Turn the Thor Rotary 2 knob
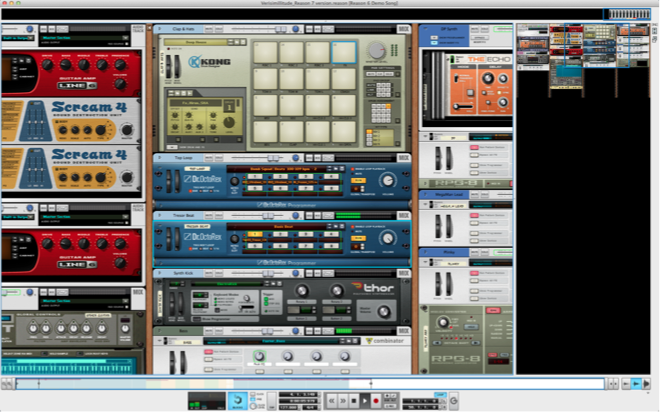Viewport: 661px width, 413px height. 336,291
